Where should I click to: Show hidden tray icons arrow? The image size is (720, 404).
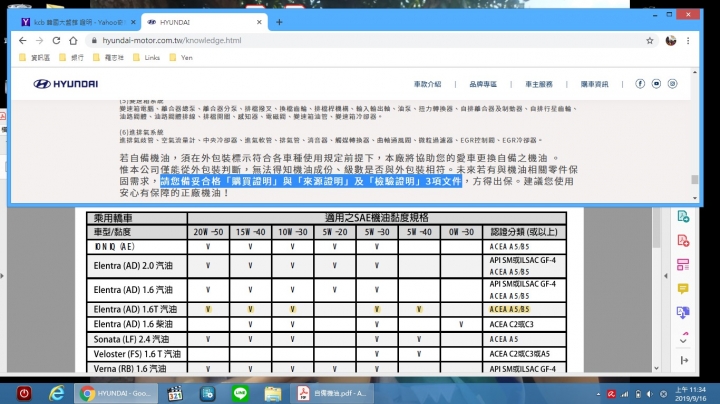click(598, 394)
